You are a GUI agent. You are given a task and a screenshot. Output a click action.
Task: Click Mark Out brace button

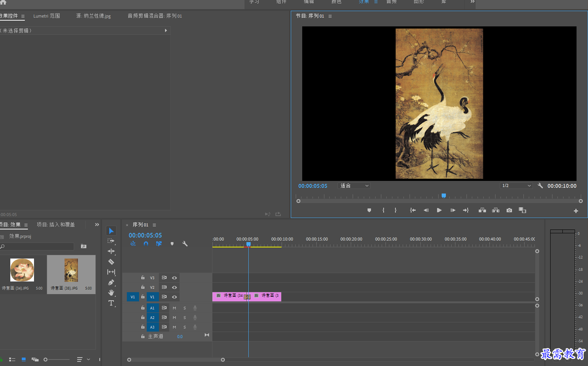point(395,210)
